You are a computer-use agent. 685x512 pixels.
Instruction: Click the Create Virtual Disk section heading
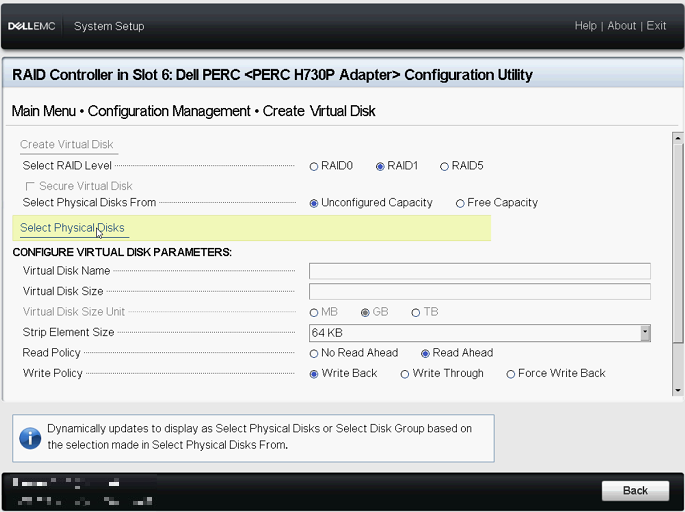66,144
